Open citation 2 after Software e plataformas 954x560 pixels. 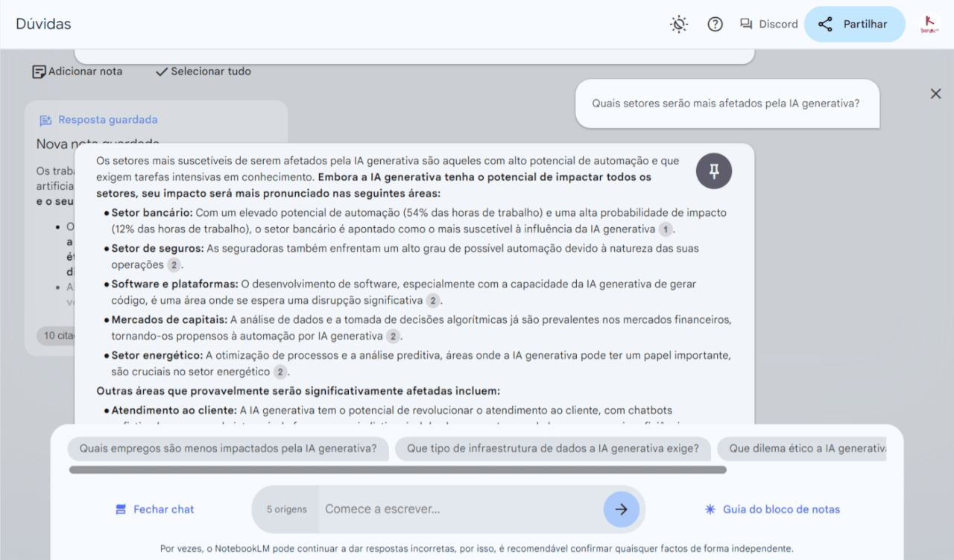click(x=433, y=301)
